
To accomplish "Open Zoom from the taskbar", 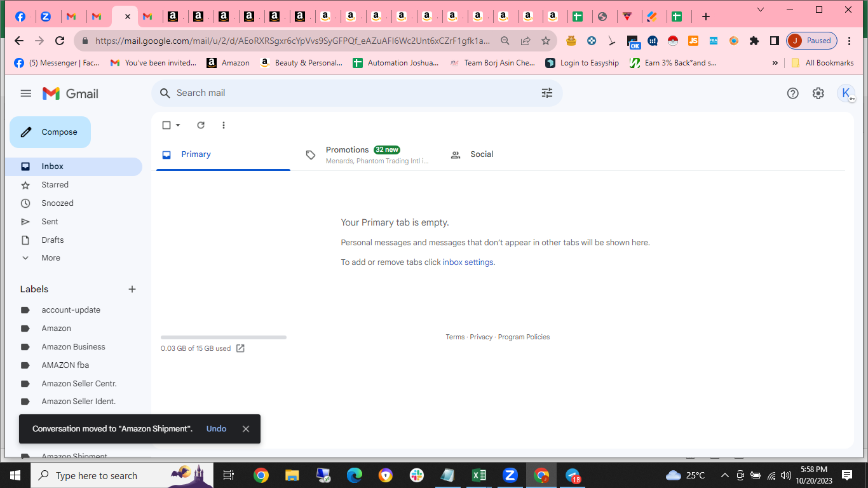I will pos(510,475).
